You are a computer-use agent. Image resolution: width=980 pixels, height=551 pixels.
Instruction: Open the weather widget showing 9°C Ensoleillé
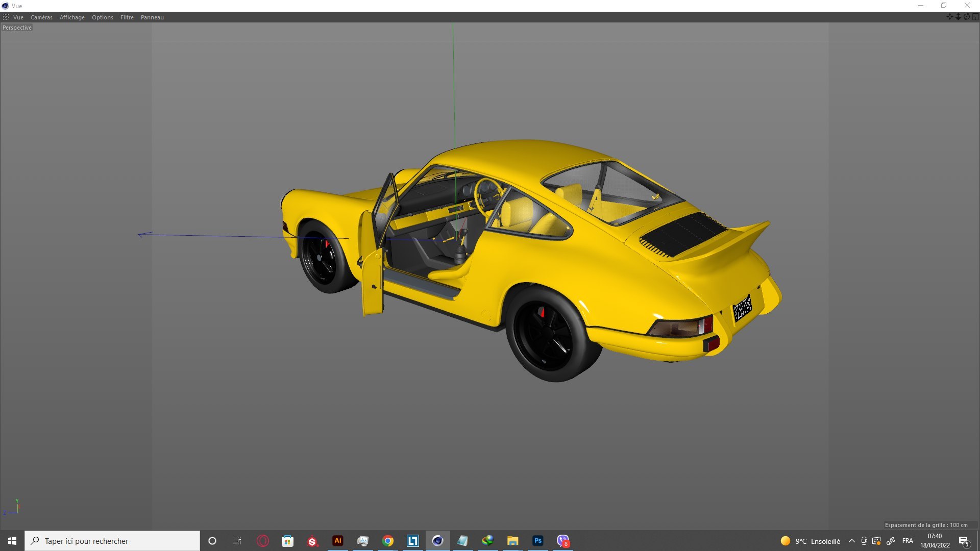[811, 541]
